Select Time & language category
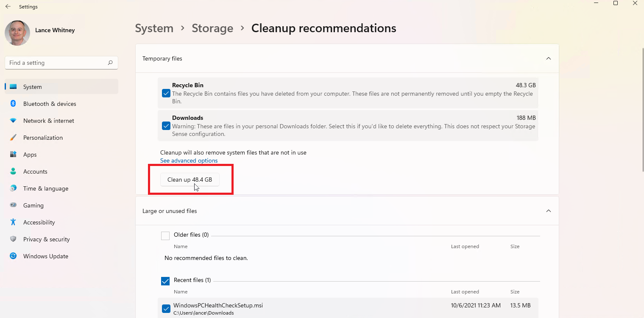Screen dimensions: 644x318 click(61, 188)
